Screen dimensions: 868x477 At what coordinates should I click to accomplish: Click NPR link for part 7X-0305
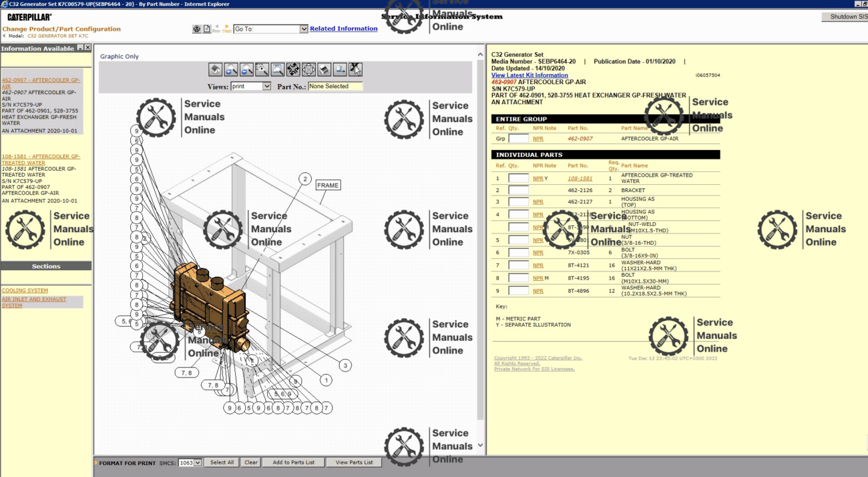point(538,253)
